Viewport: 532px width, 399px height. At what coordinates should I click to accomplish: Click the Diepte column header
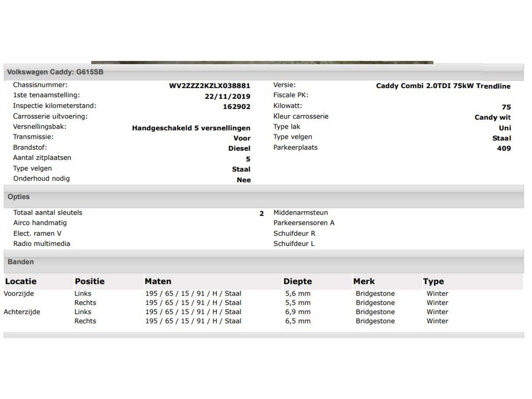[x=298, y=282]
